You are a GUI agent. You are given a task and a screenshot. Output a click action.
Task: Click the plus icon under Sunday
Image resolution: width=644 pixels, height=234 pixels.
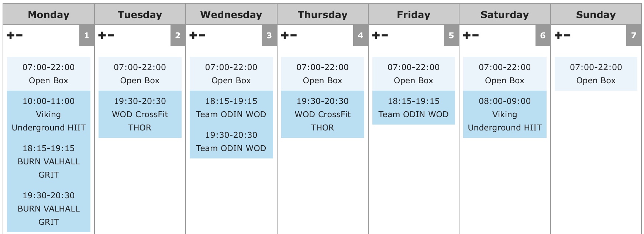(x=558, y=35)
